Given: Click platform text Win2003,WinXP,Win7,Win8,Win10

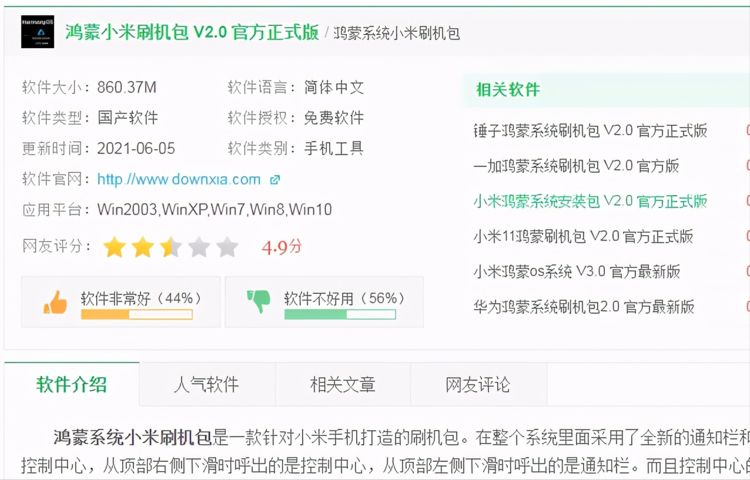Looking at the screenshot, I should coord(215,209).
